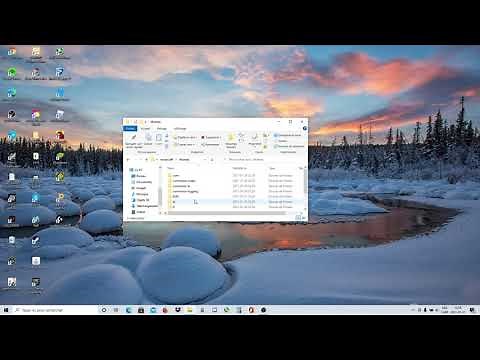Click the Cortana circle on the taskbar
Viewport: 480px width, 360px height.
[x=104, y=310]
